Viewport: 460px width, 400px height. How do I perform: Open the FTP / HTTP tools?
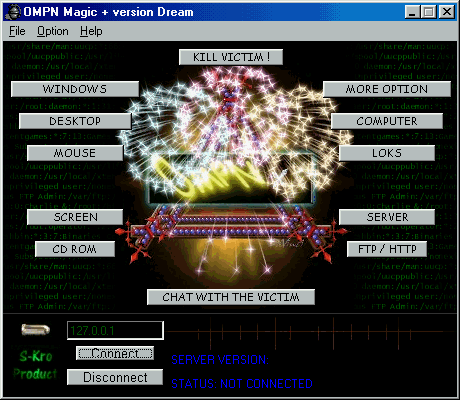pyautogui.click(x=387, y=249)
